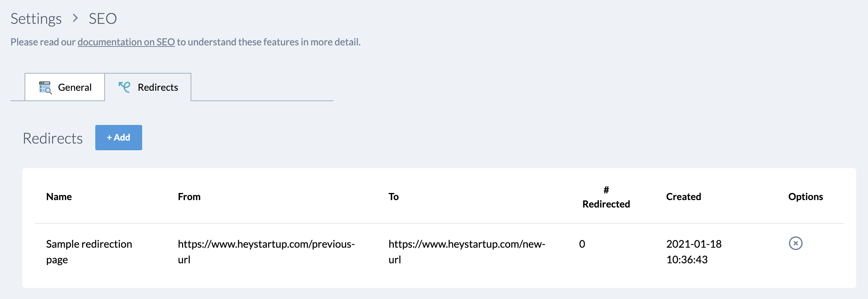This screenshot has height=299, width=868.
Task: Click the Created column header
Action: 683,196
